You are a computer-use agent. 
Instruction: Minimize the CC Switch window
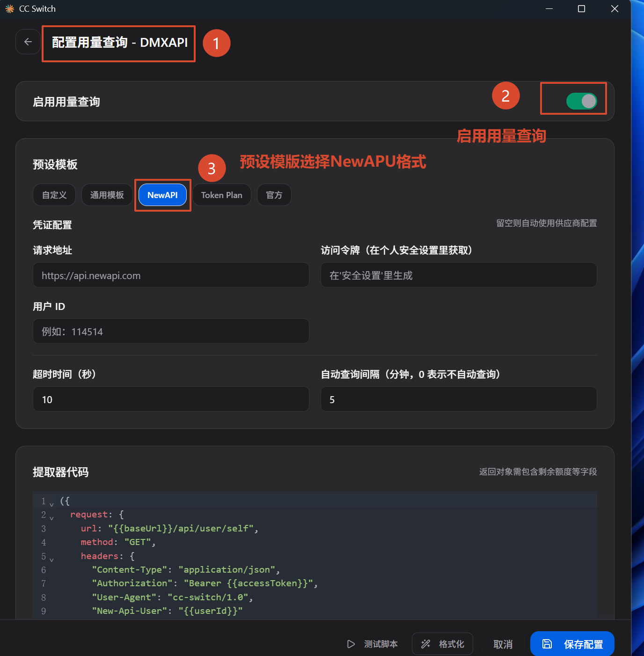(x=549, y=9)
